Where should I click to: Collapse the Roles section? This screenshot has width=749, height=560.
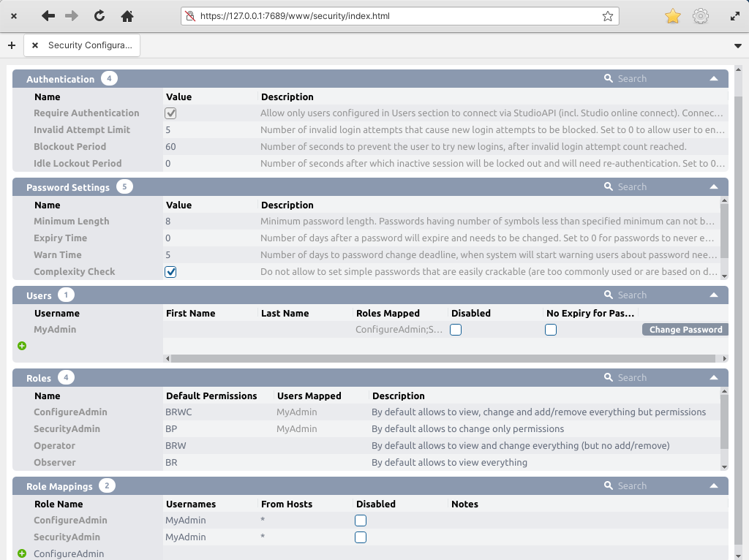pos(714,377)
